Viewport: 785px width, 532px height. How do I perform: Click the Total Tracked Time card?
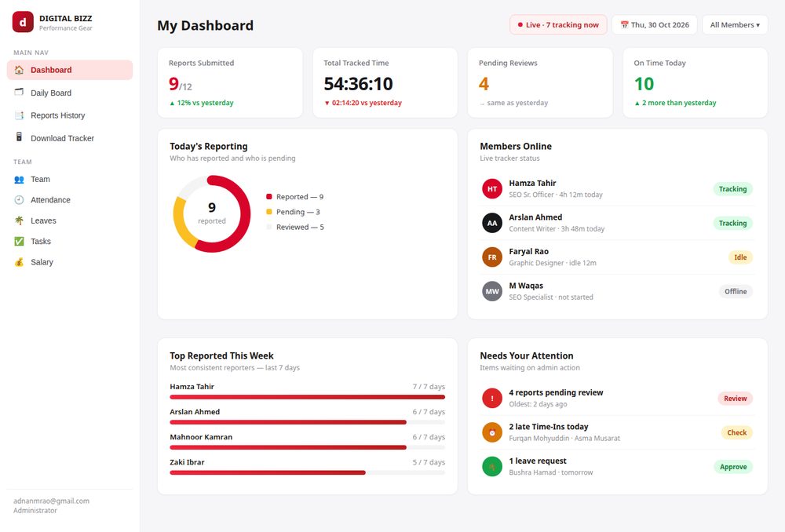coord(385,82)
